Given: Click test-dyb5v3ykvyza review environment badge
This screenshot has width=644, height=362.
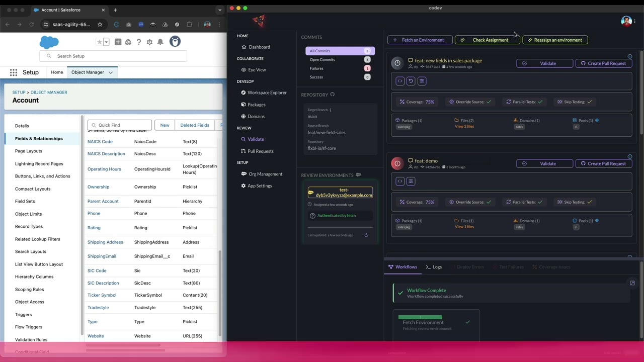Looking at the screenshot, I should pyautogui.click(x=341, y=193).
